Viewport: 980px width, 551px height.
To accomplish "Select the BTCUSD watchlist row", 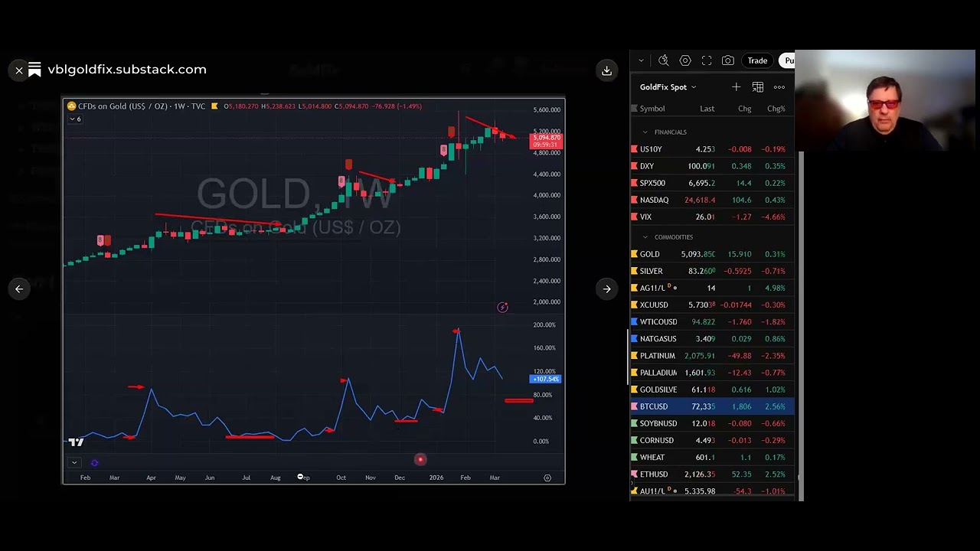I will (x=712, y=406).
